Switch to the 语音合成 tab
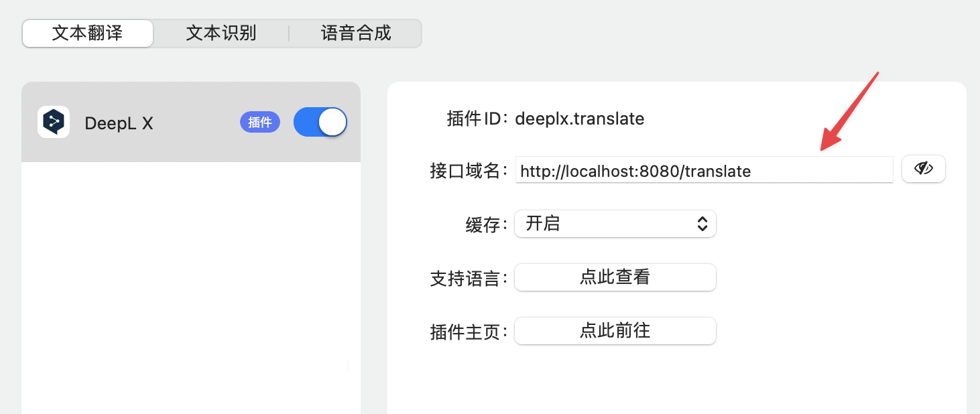The width and height of the screenshot is (980, 414). [356, 33]
